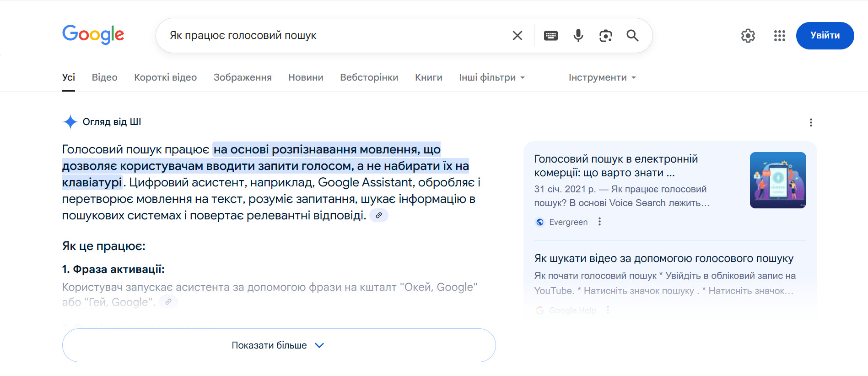This screenshot has height=376, width=868.
Task: Click the source link chip after відповіді
Action: (379, 215)
